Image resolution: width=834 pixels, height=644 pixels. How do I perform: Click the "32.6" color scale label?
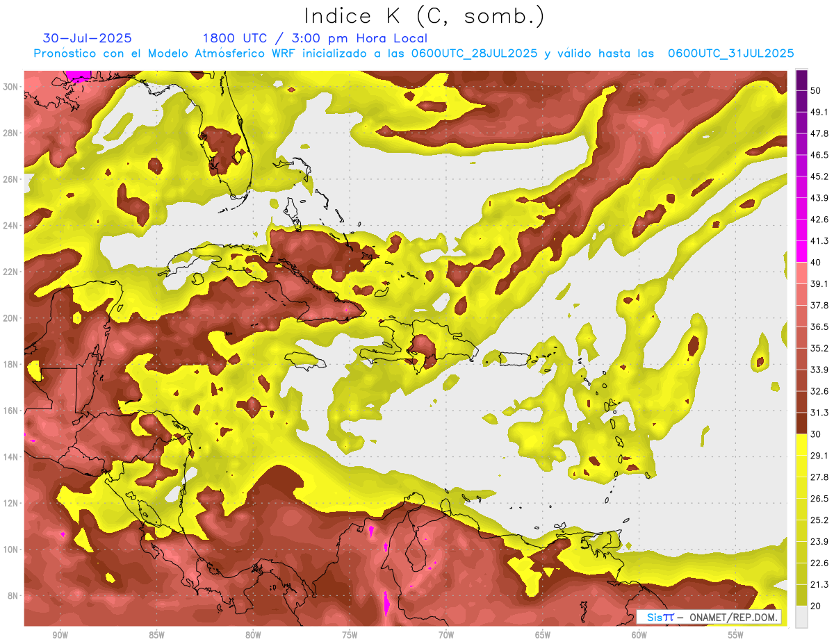click(x=819, y=392)
